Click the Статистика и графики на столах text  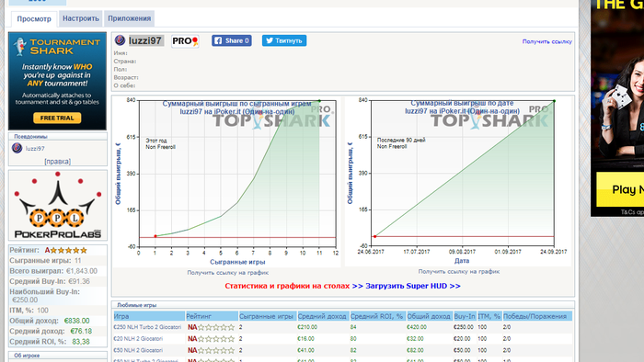(287, 286)
